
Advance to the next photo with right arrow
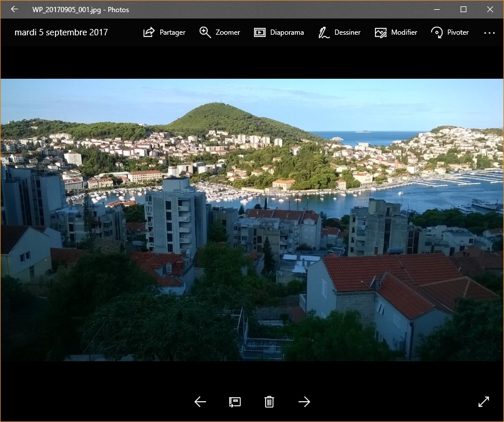(304, 402)
